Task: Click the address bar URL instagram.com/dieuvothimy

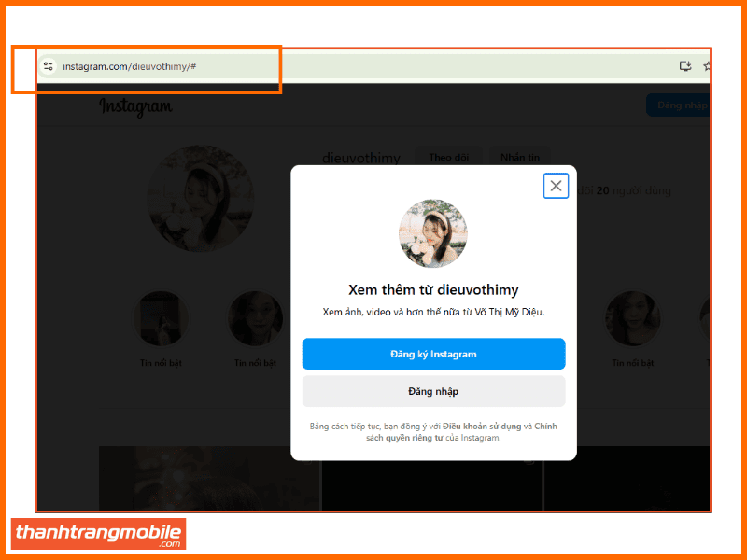Action: [x=129, y=66]
